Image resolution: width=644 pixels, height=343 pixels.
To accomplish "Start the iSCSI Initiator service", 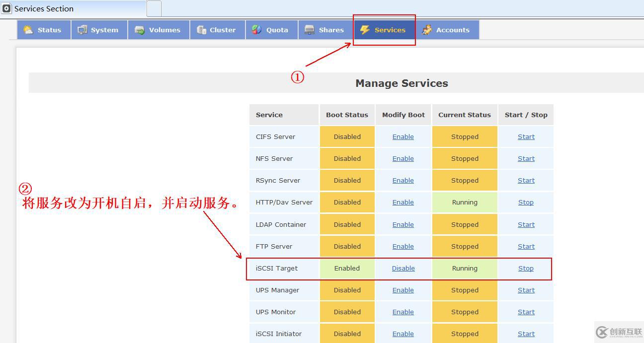I will [x=526, y=334].
